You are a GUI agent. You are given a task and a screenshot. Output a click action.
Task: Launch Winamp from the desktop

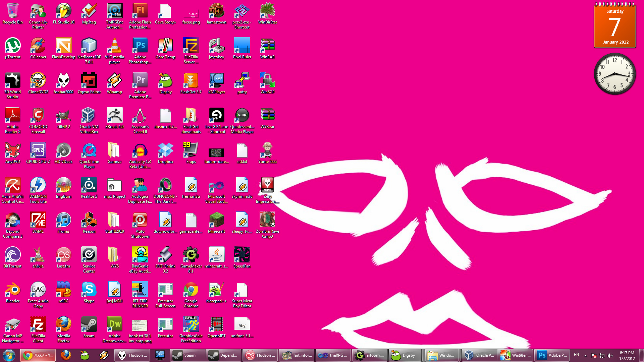pos(115,83)
